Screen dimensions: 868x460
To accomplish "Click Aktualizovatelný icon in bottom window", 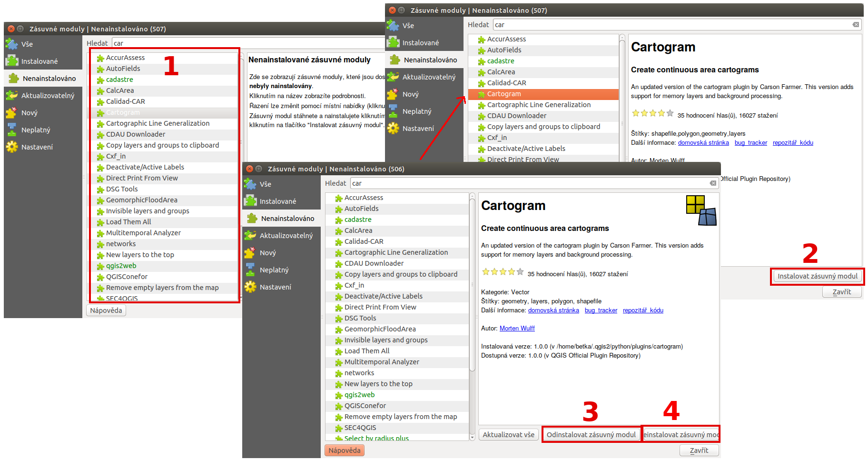I will 250,235.
